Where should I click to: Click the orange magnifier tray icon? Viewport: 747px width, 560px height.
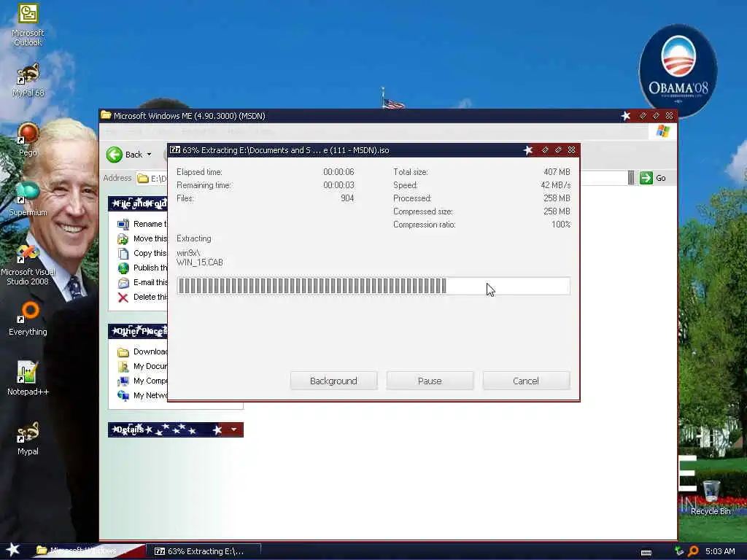pyautogui.click(x=693, y=551)
